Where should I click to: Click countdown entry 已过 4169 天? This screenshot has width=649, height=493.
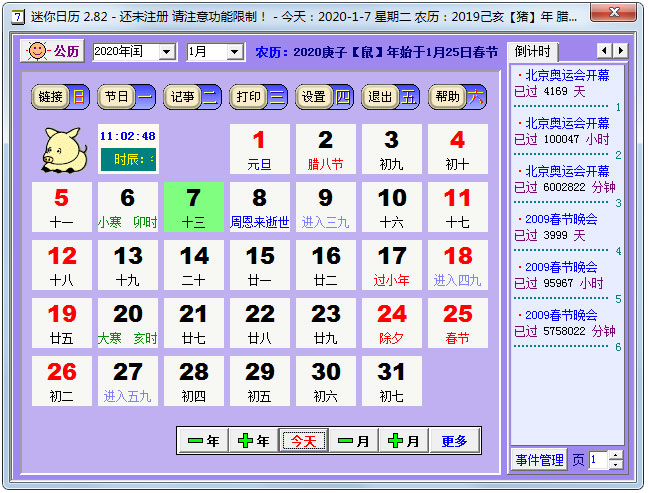point(550,91)
